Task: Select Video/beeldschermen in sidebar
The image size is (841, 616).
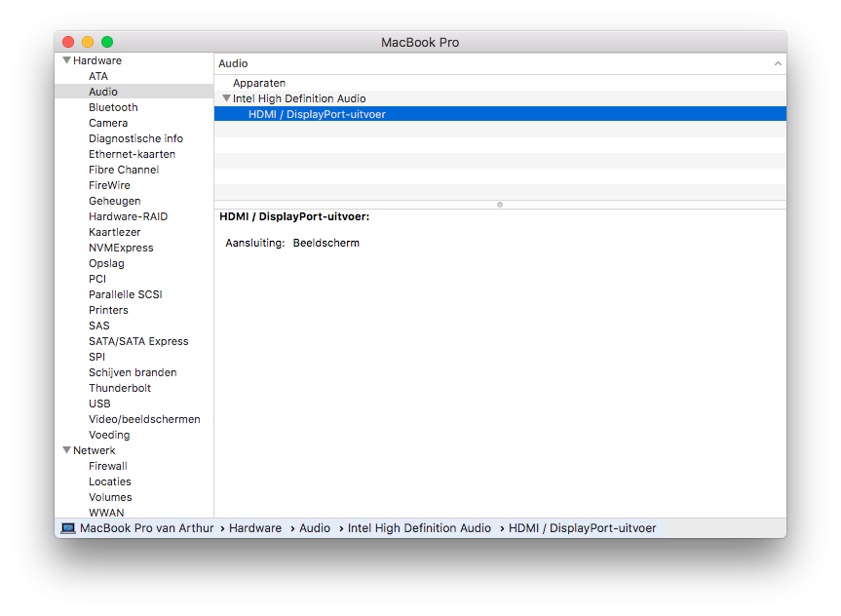Action: (x=144, y=419)
